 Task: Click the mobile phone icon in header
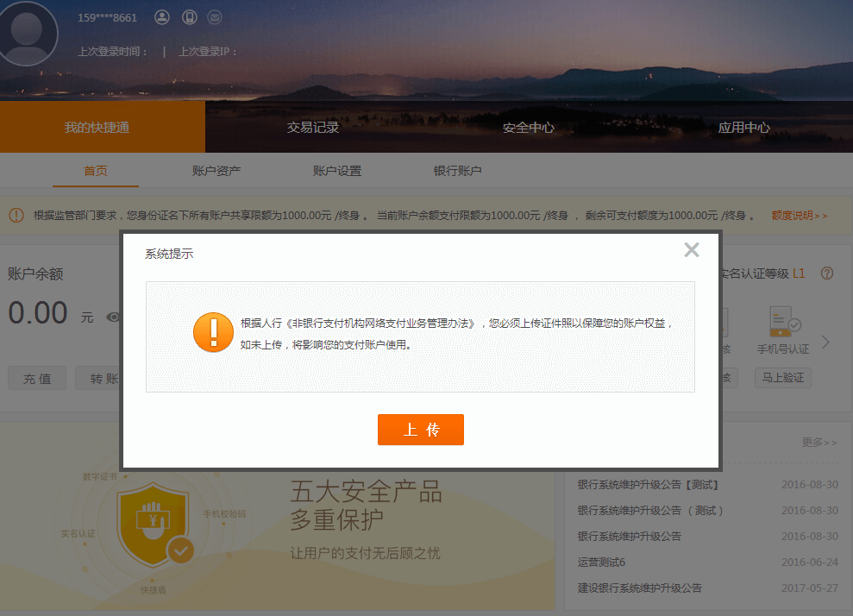pyautogui.click(x=189, y=17)
